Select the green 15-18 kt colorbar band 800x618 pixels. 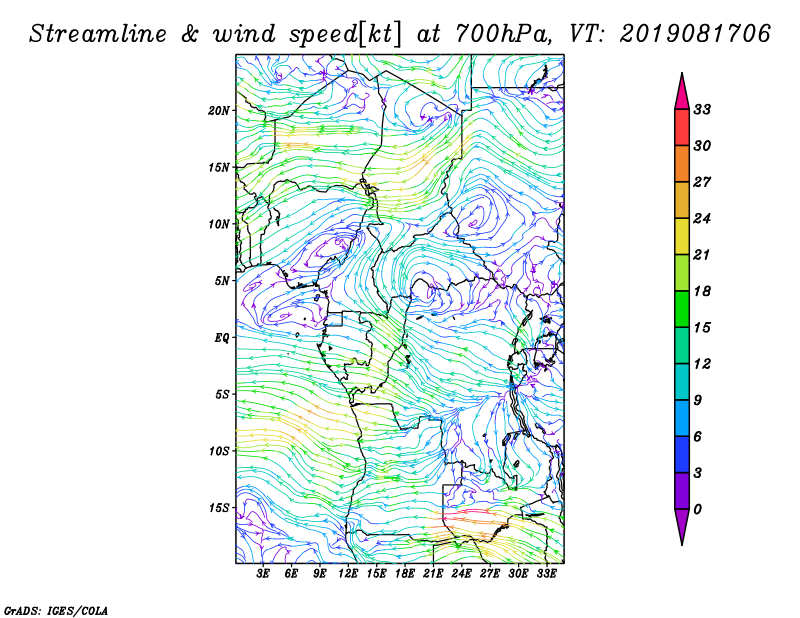(x=682, y=309)
